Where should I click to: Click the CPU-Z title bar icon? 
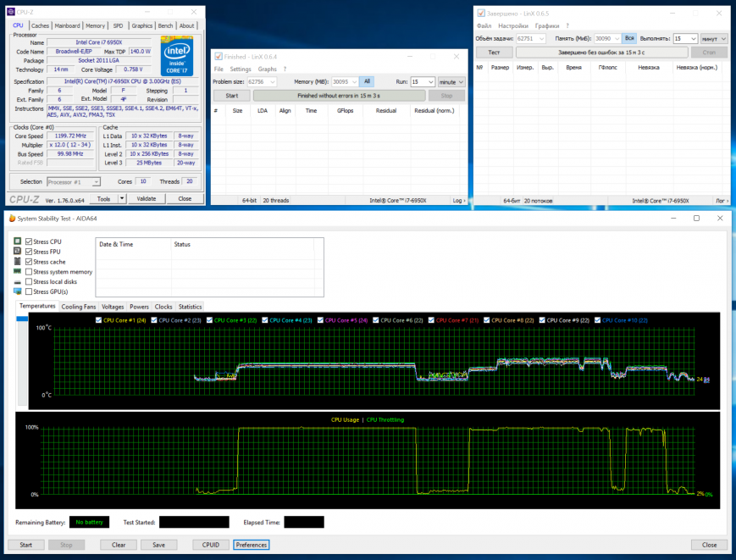pyautogui.click(x=11, y=12)
